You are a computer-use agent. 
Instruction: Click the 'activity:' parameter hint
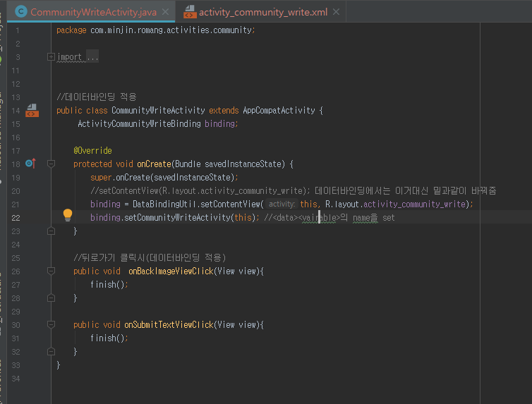[x=282, y=204]
